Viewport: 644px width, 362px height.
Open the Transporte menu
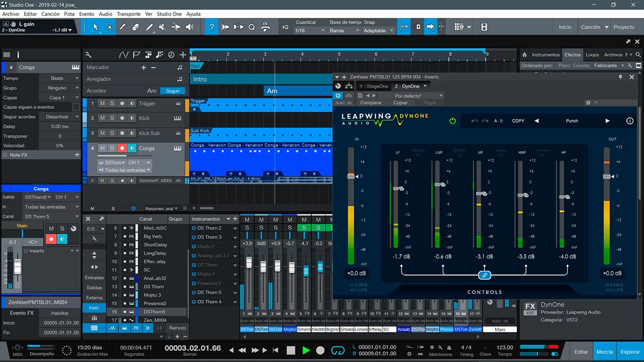[129, 14]
